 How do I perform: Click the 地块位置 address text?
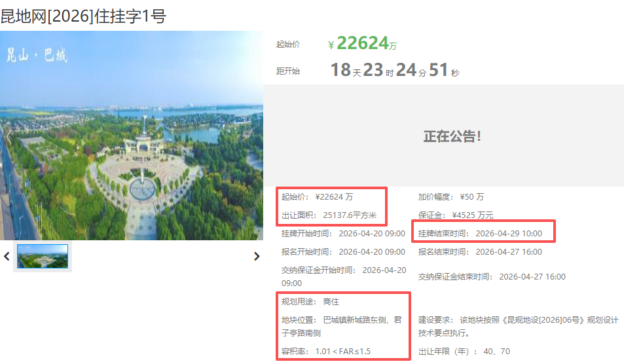pos(344,327)
